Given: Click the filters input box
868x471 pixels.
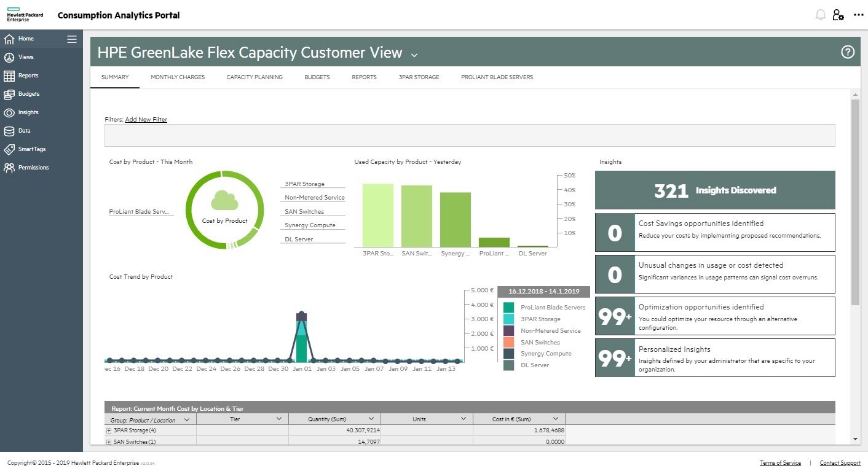Looking at the screenshot, I should click(x=470, y=135).
